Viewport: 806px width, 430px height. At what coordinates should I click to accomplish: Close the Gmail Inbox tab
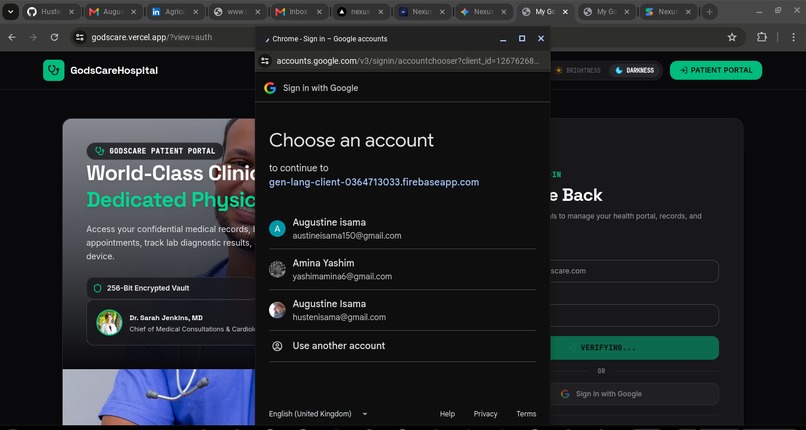(318, 12)
